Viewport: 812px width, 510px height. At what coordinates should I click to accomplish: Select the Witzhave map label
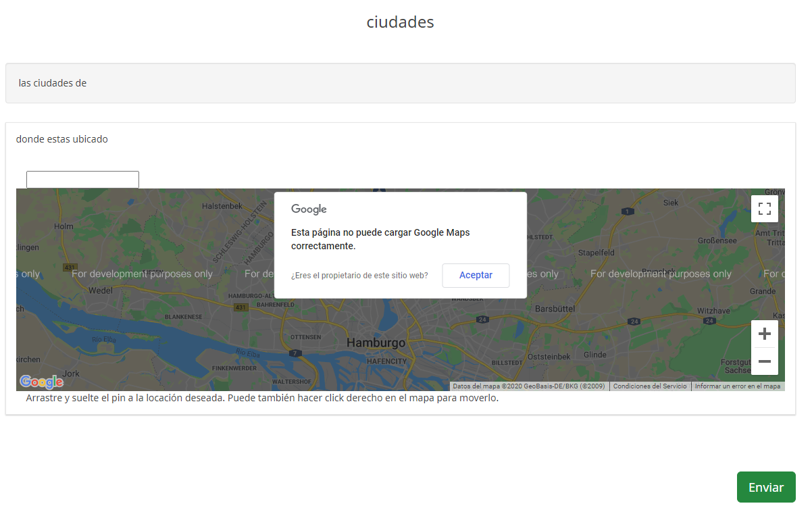(x=715, y=311)
